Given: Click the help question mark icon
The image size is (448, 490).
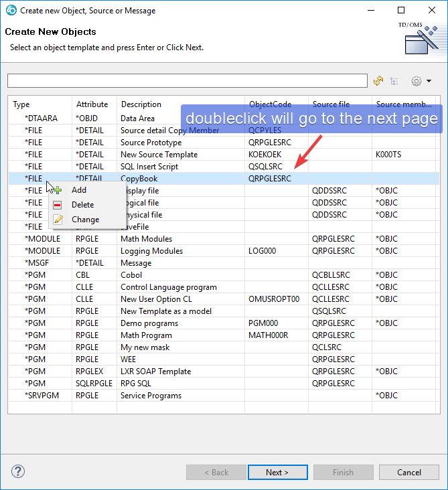Looking at the screenshot, I should [x=19, y=472].
